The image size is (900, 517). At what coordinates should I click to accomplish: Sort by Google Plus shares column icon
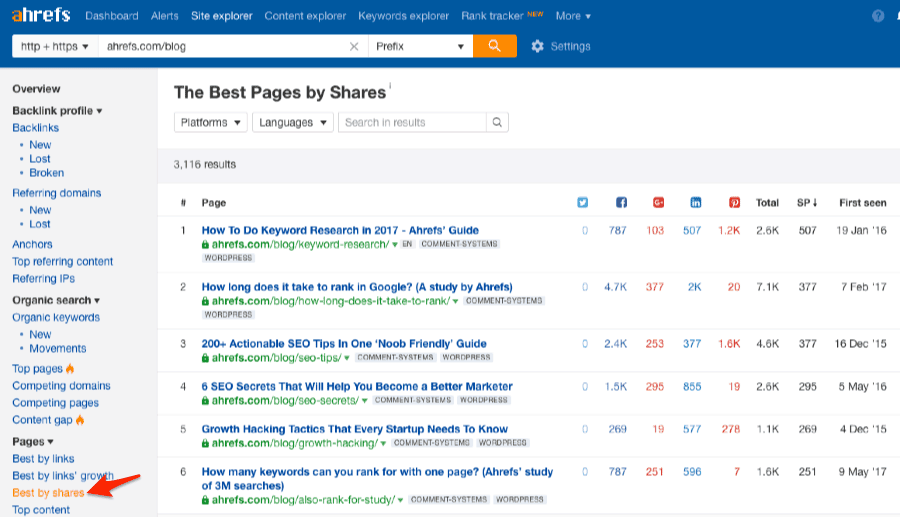(658, 203)
